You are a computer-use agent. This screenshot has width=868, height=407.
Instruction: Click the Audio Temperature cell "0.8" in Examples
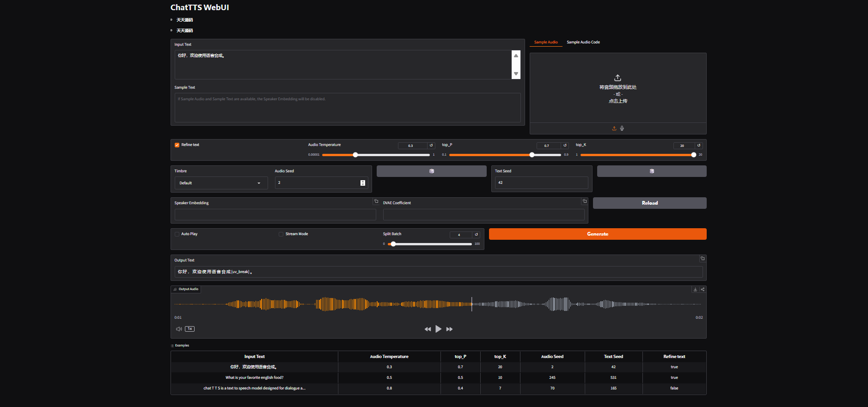point(389,389)
